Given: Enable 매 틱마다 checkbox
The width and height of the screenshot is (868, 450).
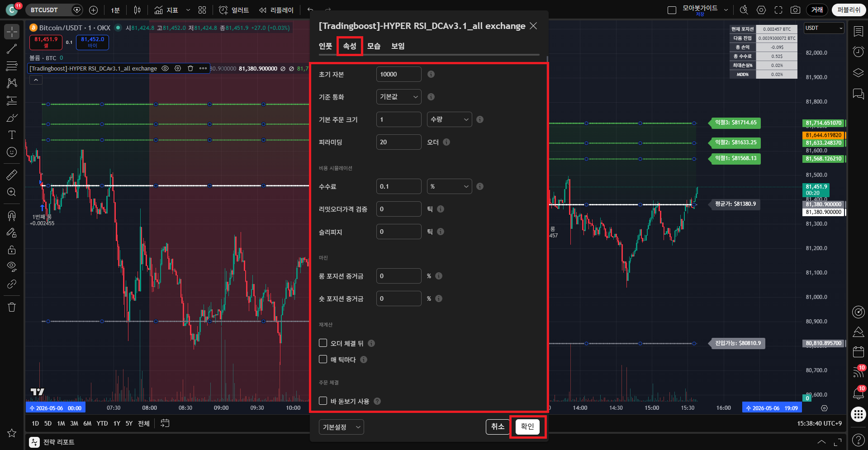Looking at the screenshot, I should 323,359.
